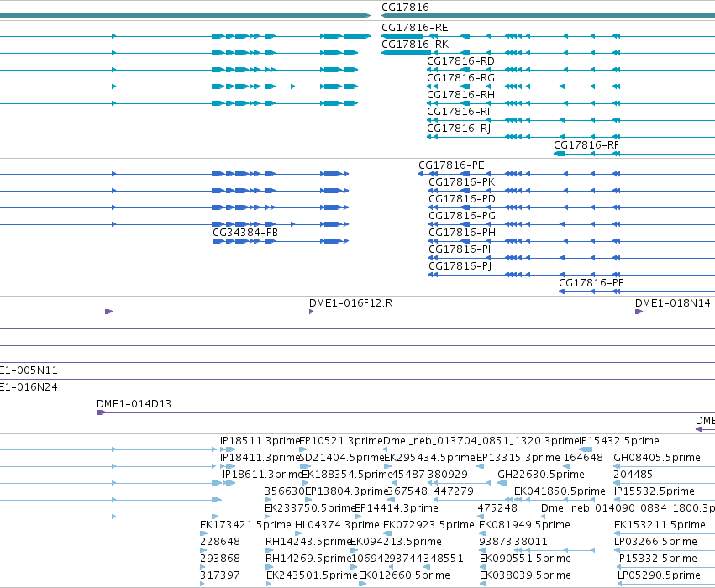Click EST IP18511.3prime
The width and height of the screenshot is (715, 588).
coord(260,441)
